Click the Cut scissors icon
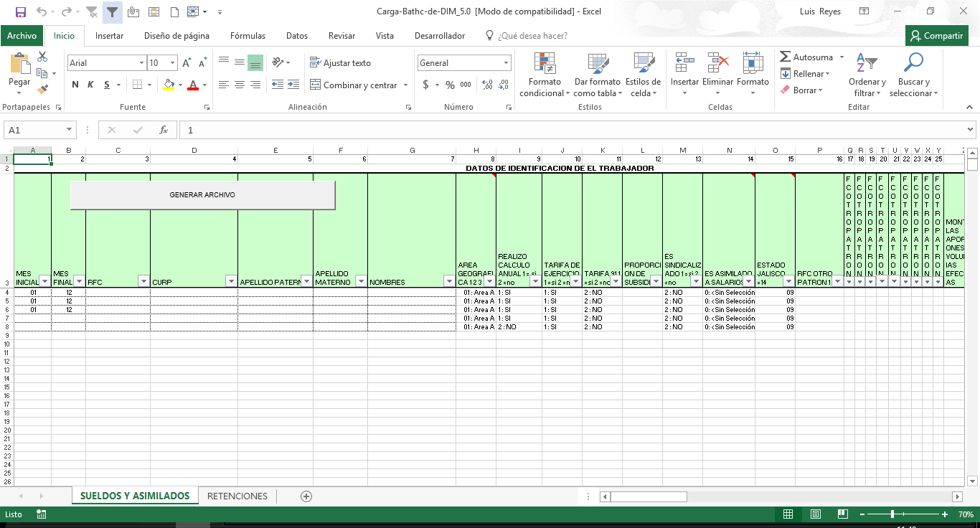Image resolution: width=980 pixels, height=528 pixels. coord(42,57)
